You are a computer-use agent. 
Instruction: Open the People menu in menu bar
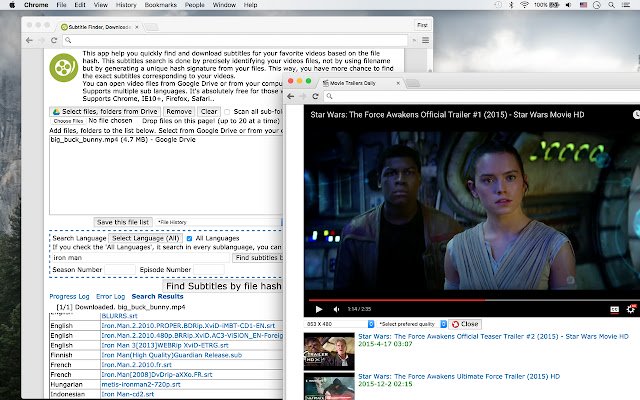point(194,5)
